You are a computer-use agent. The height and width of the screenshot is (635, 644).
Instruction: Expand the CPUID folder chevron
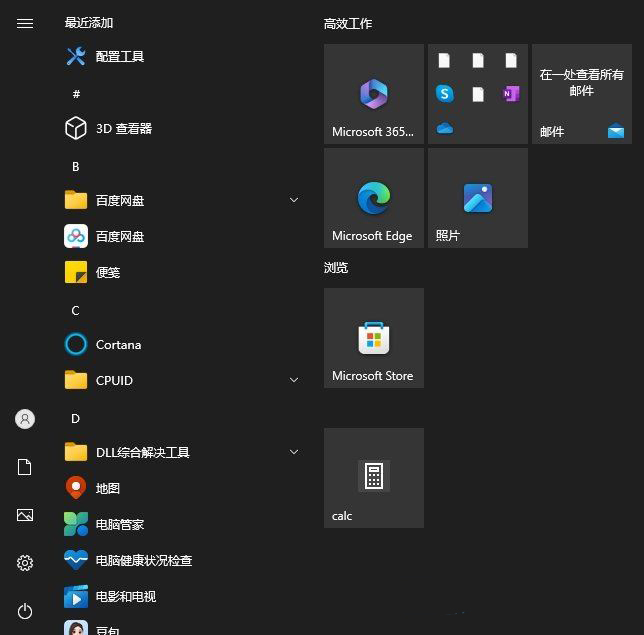tap(294, 380)
